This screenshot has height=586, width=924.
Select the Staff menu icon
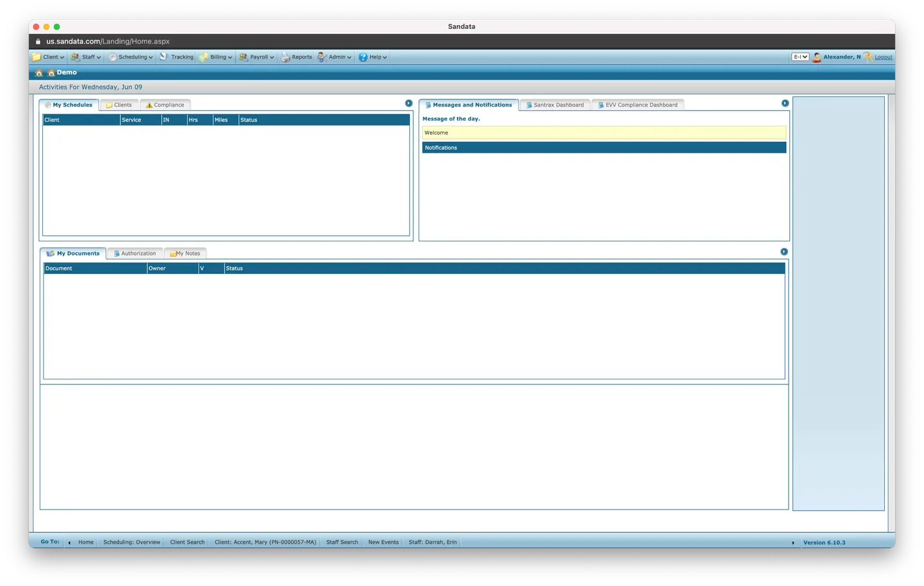[75, 56]
